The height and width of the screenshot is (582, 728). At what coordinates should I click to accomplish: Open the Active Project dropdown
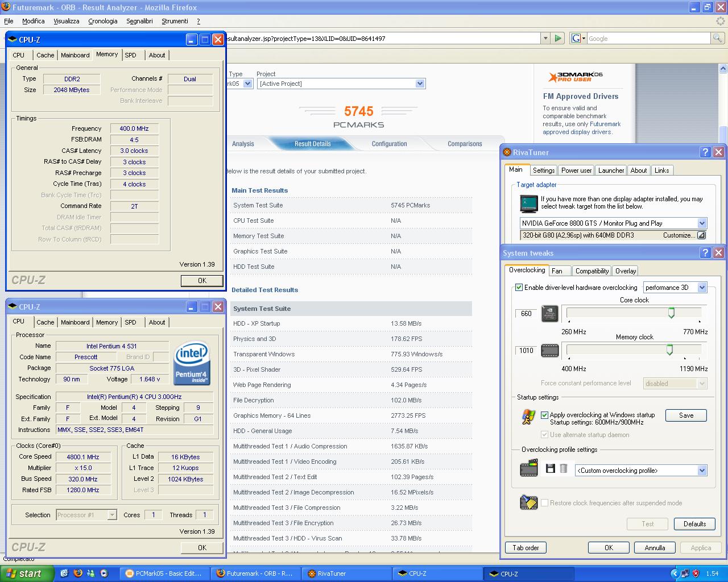[420, 84]
